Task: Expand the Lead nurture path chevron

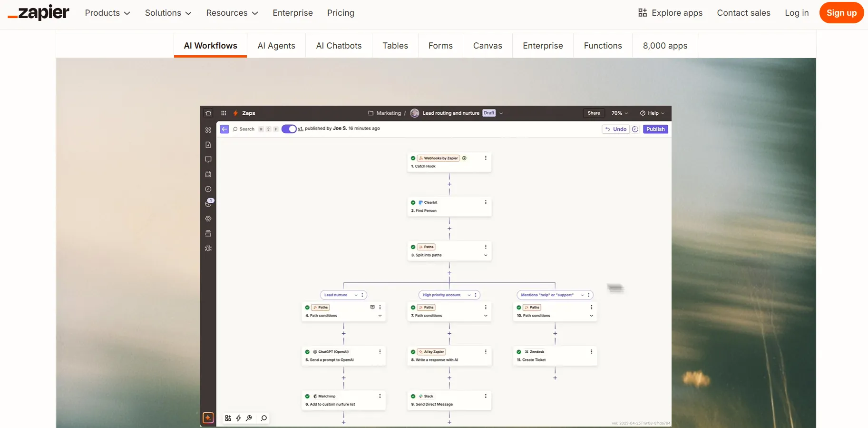Action: coord(356,295)
